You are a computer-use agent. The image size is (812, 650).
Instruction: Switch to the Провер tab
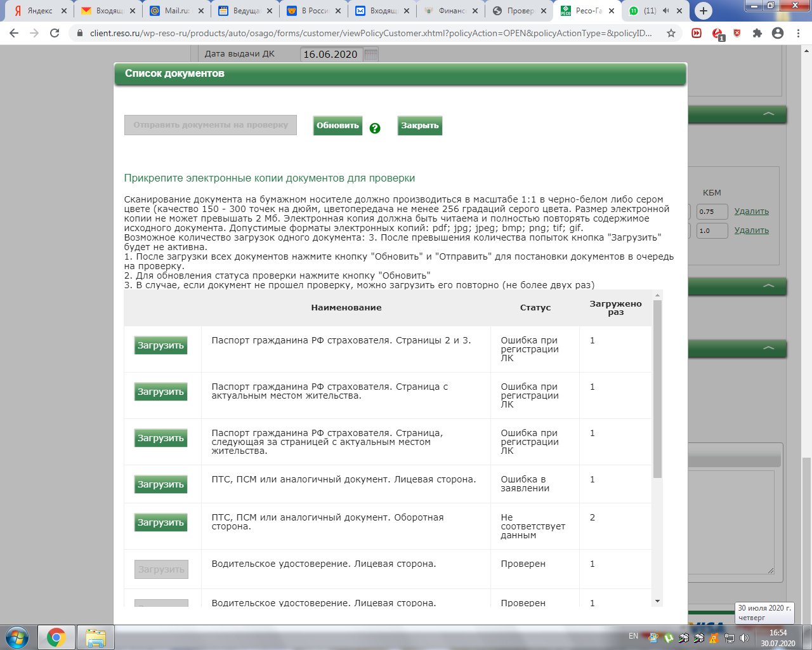tap(519, 11)
